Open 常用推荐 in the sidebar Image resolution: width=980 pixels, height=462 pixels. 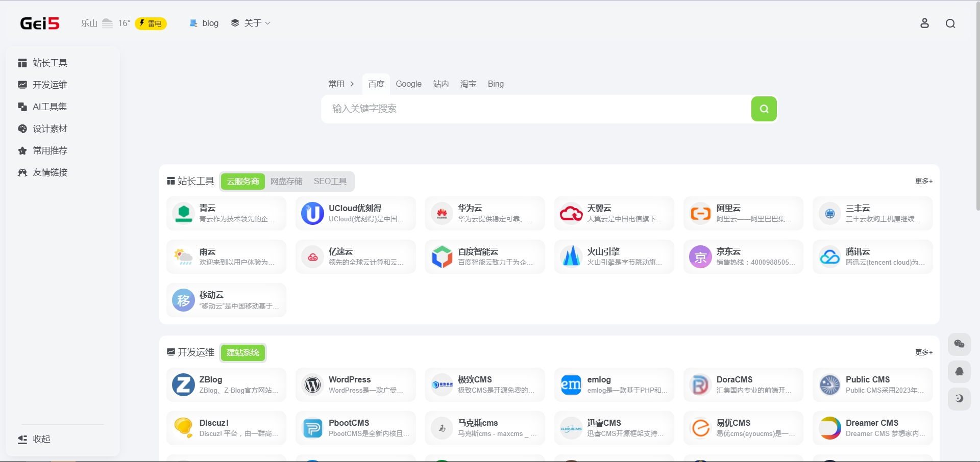pyautogui.click(x=43, y=150)
